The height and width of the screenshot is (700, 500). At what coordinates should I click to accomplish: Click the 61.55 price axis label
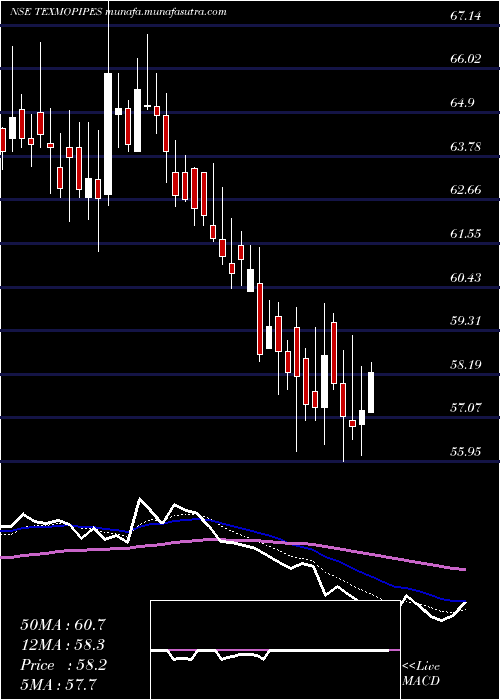(466, 233)
